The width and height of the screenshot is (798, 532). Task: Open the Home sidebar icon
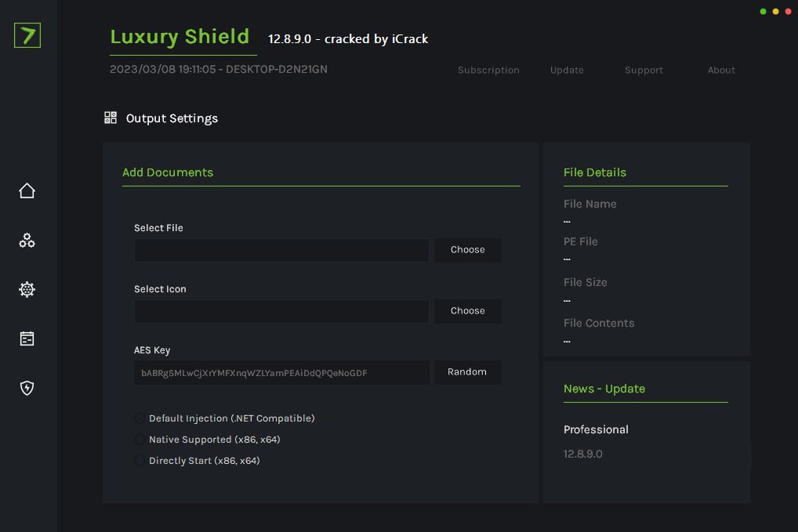[27, 190]
